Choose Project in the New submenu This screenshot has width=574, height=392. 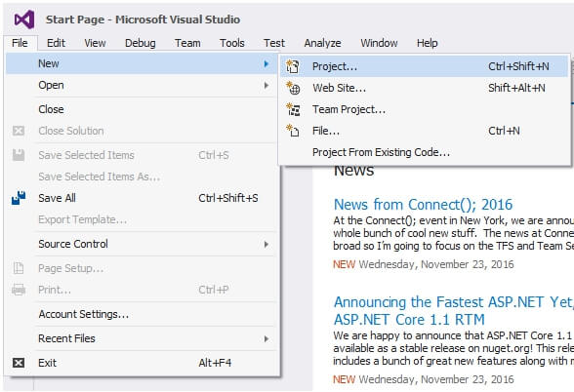point(424,66)
